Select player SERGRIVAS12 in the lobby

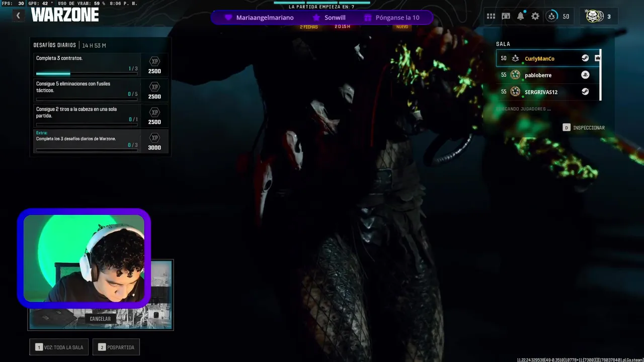548,92
